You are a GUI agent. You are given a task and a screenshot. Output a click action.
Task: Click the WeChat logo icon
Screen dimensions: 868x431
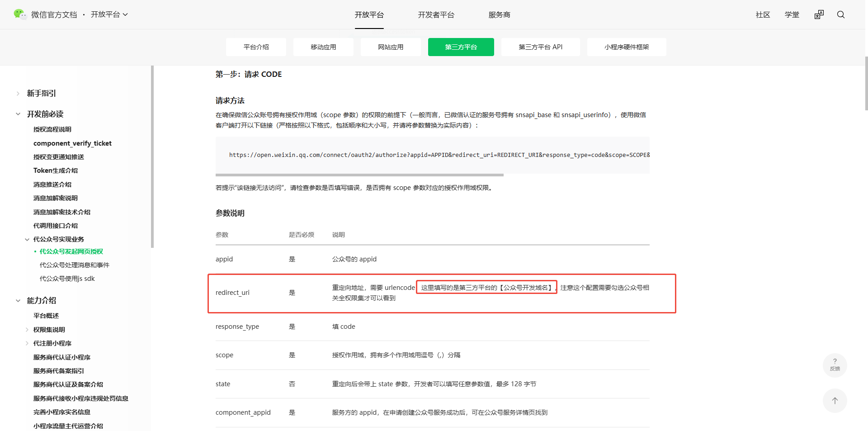click(20, 14)
